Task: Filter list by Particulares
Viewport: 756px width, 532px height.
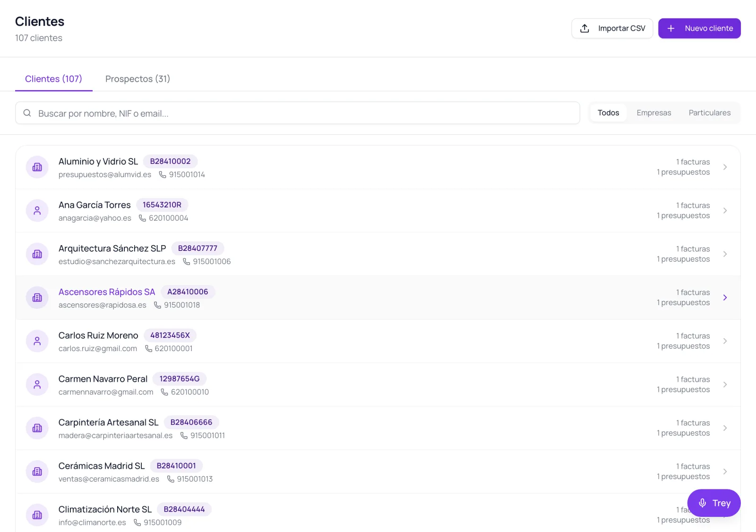Action: [x=709, y=113]
